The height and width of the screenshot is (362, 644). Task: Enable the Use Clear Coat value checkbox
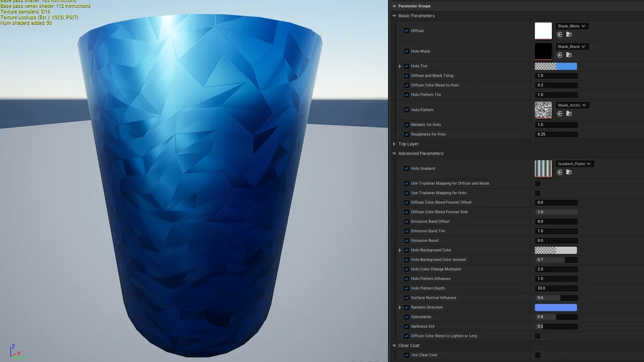coord(537,355)
